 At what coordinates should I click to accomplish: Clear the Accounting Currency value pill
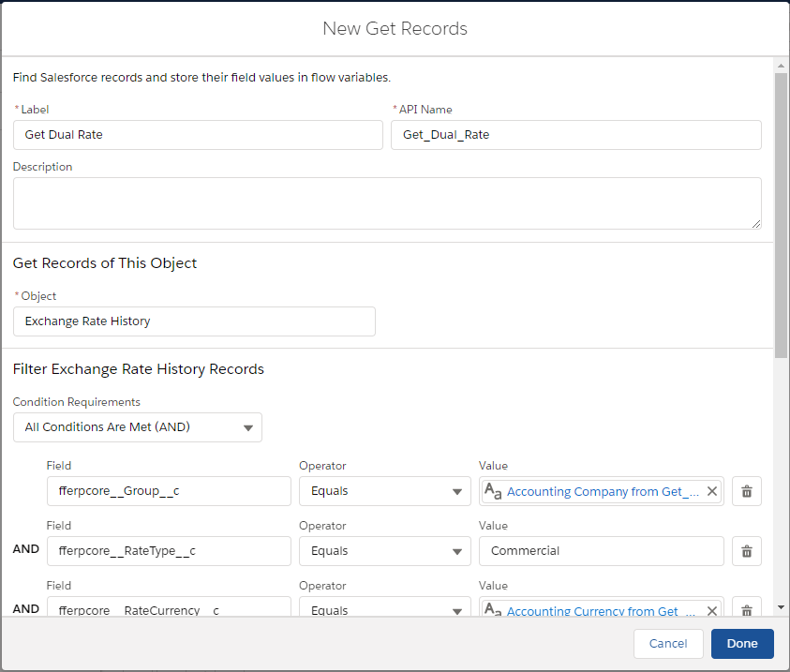711,610
